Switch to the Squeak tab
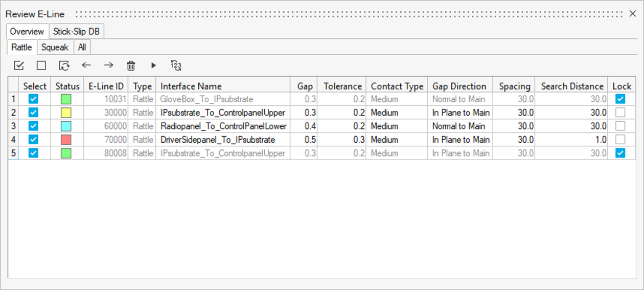The height and width of the screenshot is (290, 644). [x=55, y=48]
